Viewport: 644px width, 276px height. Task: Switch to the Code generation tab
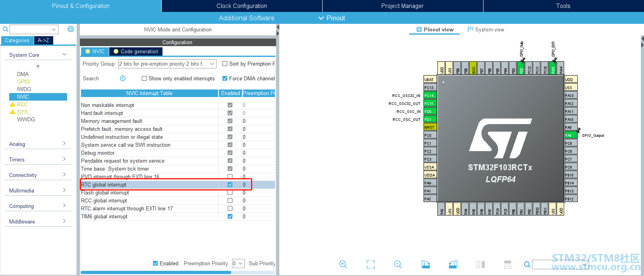tap(136, 51)
